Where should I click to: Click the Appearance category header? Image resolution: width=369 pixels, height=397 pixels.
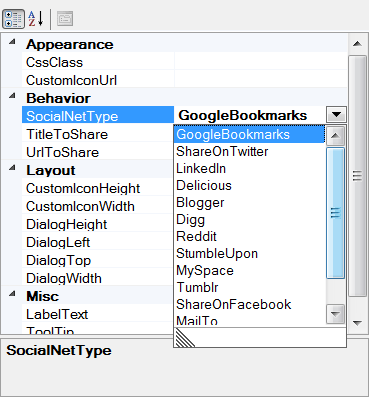pos(70,44)
